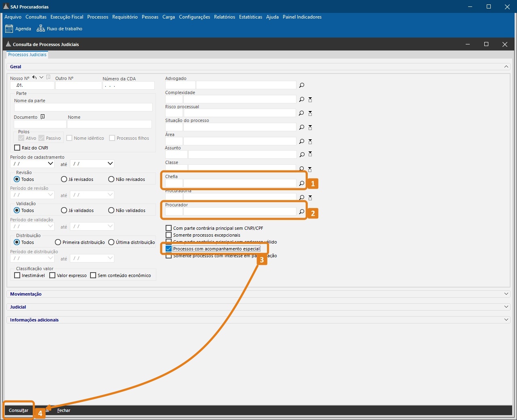517x420 pixels.
Task: Tick the Nome idêntico checkbox
Action: coord(69,138)
